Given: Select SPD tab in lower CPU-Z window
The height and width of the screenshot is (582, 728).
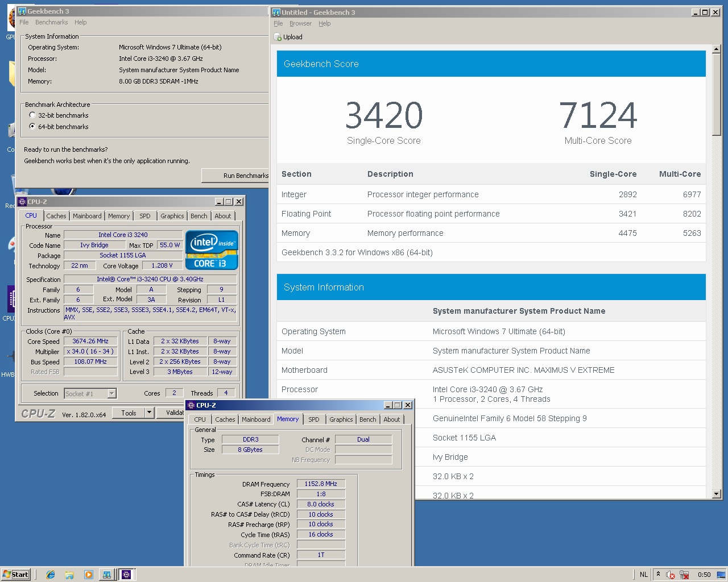Looking at the screenshot, I should click(x=314, y=419).
